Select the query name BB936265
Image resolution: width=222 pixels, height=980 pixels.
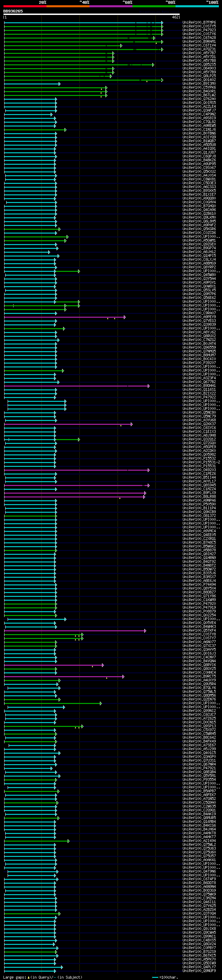pos(13,11)
